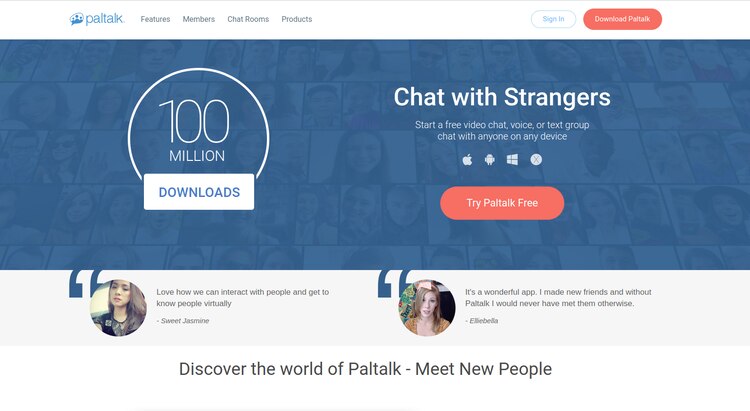Click the Android platform icon

click(489, 160)
